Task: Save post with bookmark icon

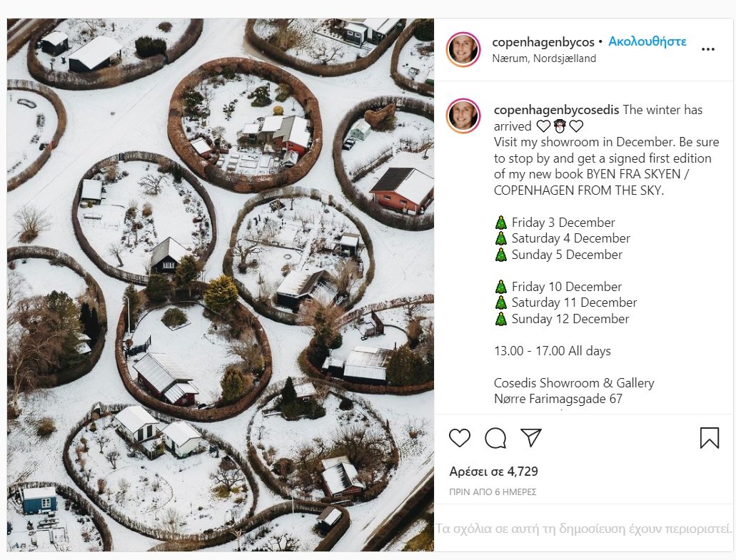Action: tap(710, 437)
